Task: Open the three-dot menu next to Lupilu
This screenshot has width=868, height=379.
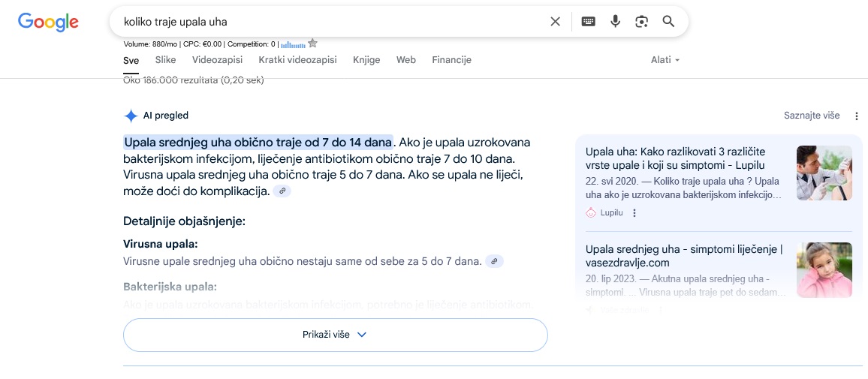Action: pyautogui.click(x=634, y=213)
